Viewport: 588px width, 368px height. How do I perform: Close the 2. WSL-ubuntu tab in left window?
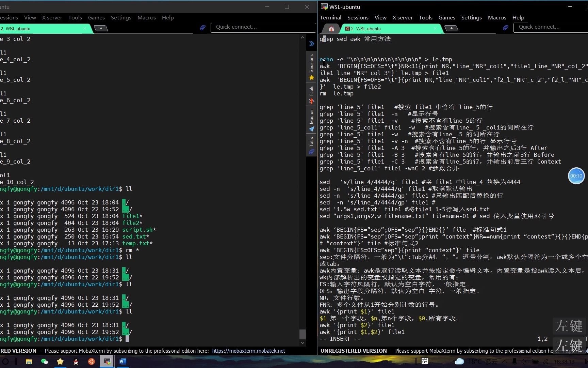click(x=84, y=29)
